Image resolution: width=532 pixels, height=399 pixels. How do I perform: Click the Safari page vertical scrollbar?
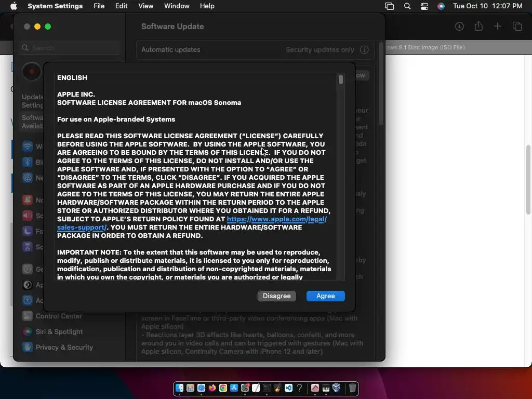(x=528, y=180)
